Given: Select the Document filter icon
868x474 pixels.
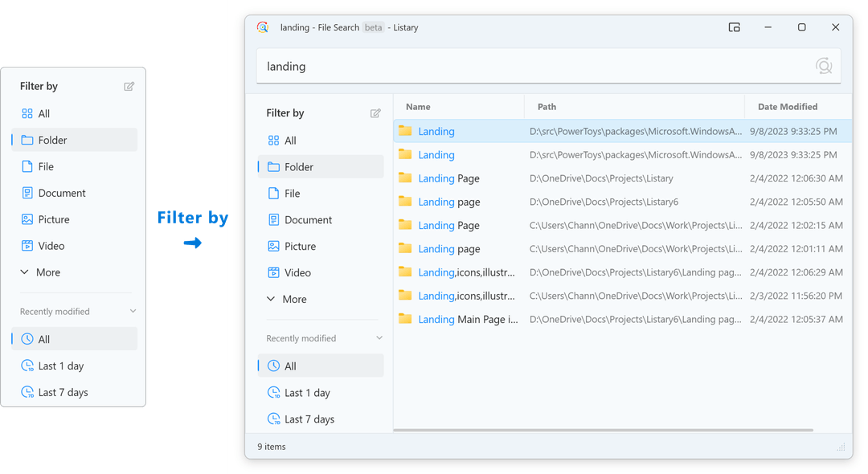Looking at the screenshot, I should tap(276, 219).
